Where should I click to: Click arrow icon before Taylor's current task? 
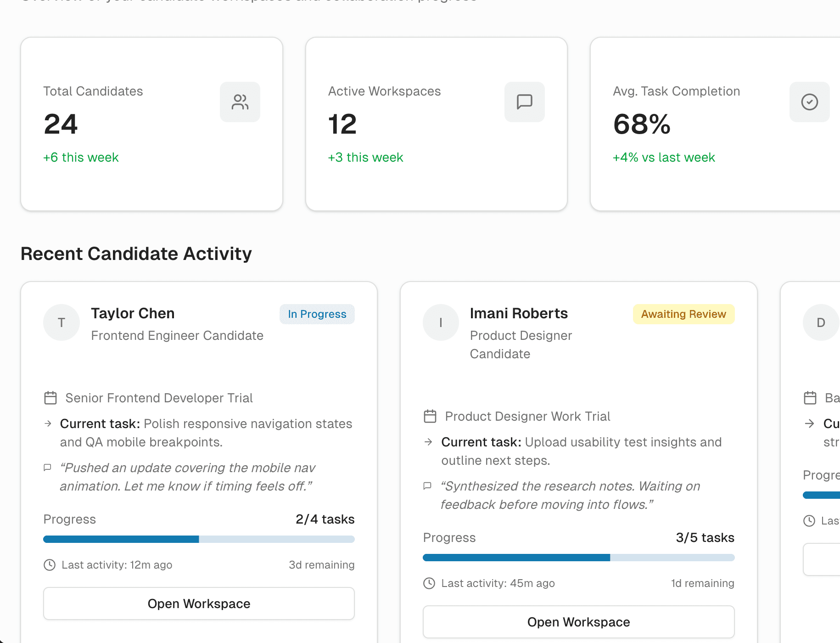click(48, 423)
